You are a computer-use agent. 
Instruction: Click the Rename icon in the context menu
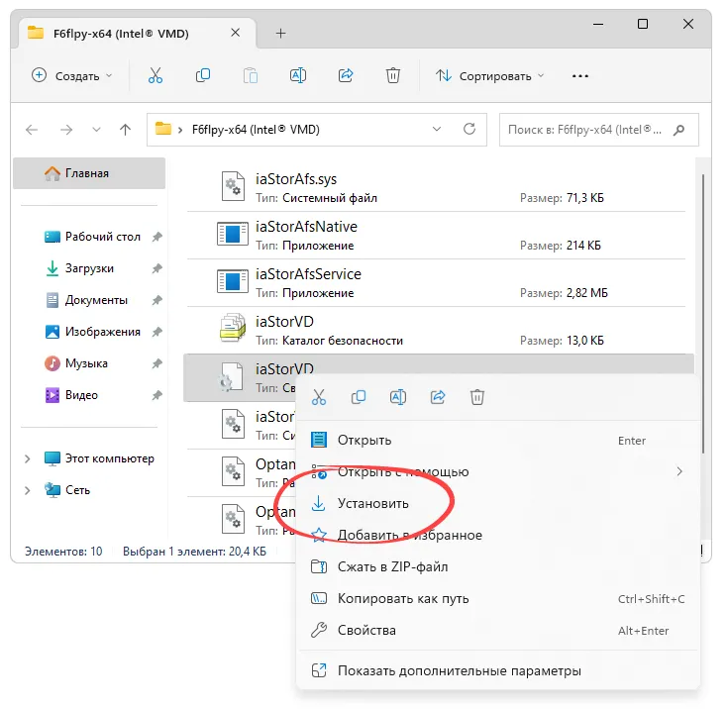[x=398, y=397]
